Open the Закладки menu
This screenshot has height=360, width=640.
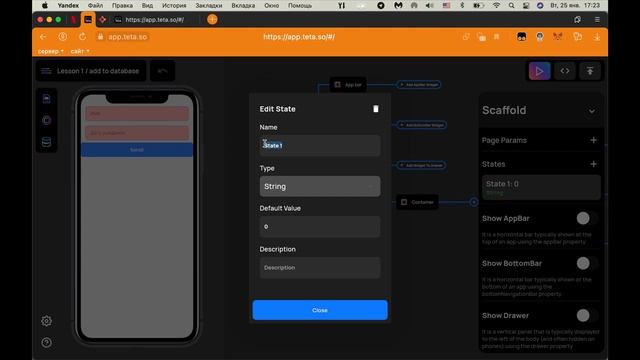[x=209, y=5]
